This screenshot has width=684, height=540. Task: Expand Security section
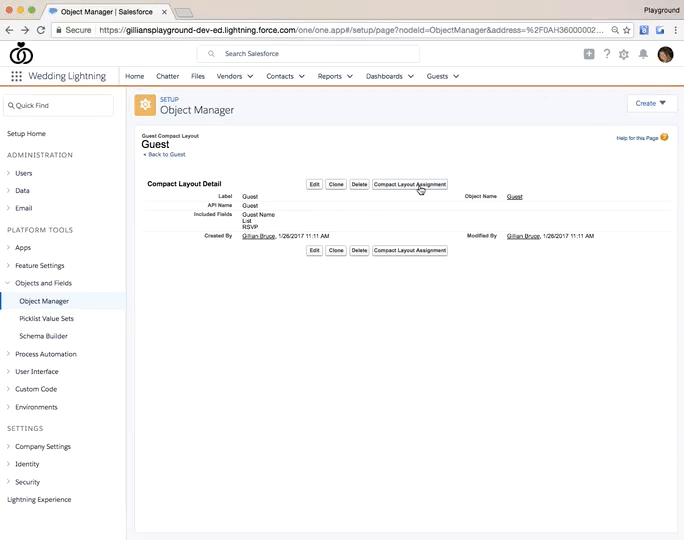pos(8,482)
